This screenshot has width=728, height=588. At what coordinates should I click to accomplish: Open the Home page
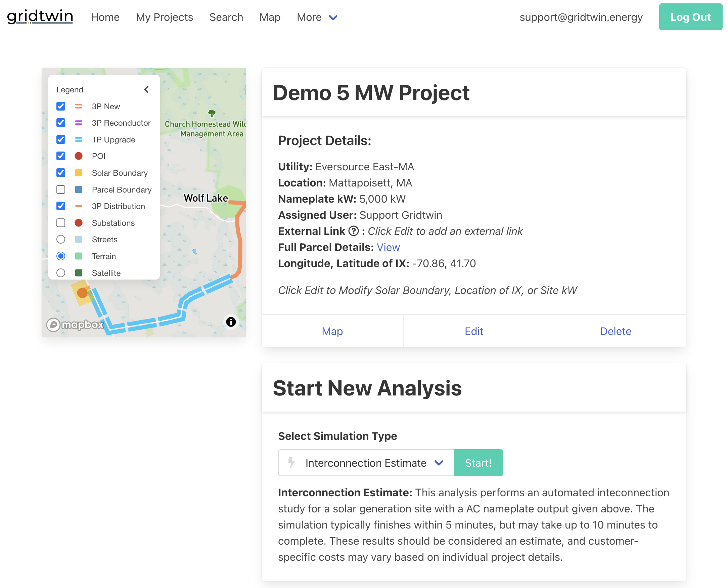point(105,17)
